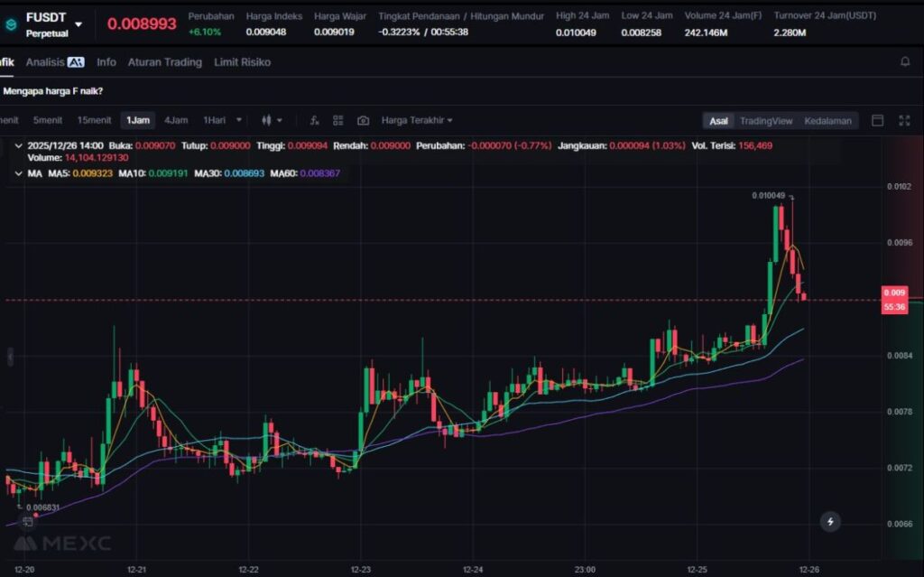
Task: Switch chart view to TradingView
Action: tap(765, 121)
